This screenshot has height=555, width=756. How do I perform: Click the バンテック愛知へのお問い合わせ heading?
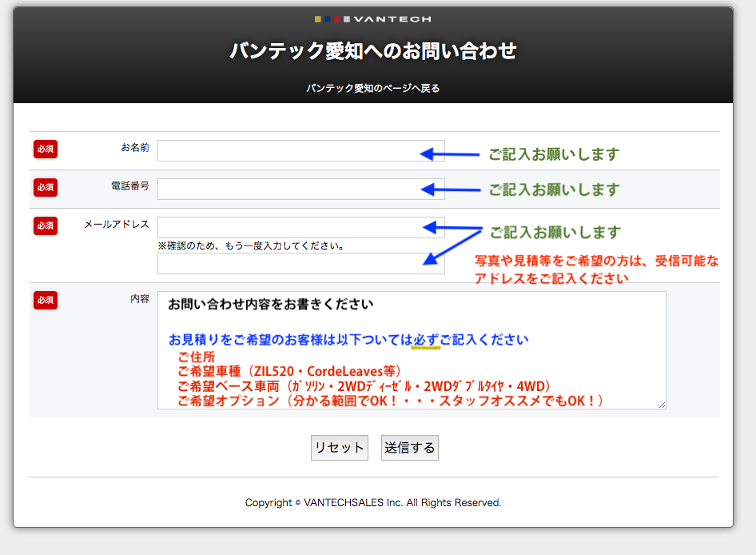(x=372, y=51)
